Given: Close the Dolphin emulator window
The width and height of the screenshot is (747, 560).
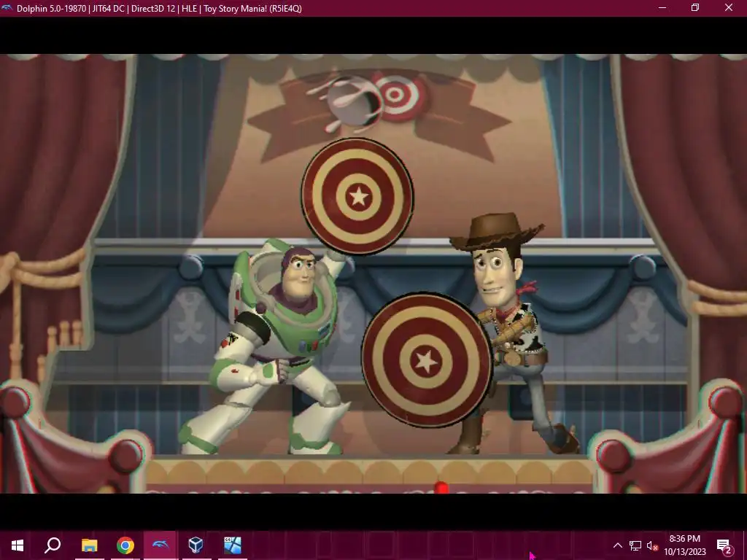Looking at the screenshot, I should pyautogui.click(x=729, y=8).
